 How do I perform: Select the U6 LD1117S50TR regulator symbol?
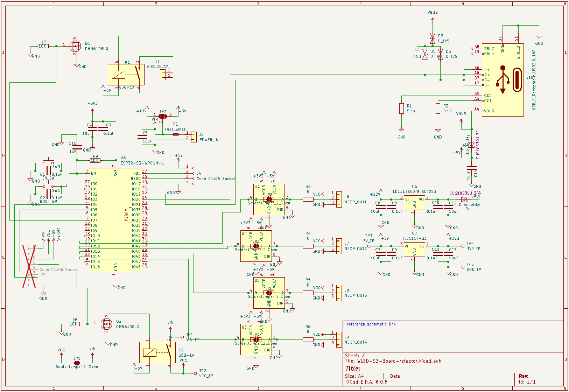414,203
